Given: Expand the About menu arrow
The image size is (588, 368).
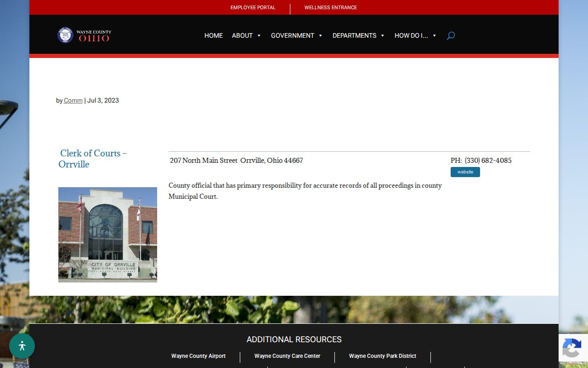Looking at the screenshot, I should point(259,35).
